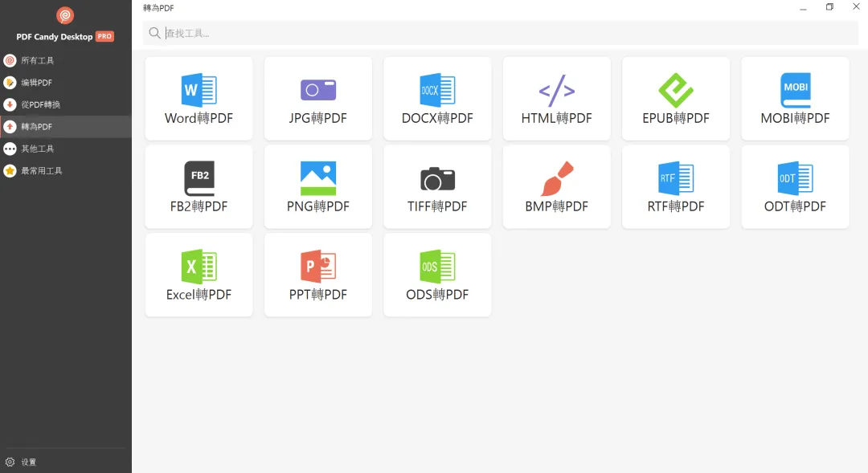Screen dimensions: 868x473
Task: Minimize the PDF Candy window
Action: (803, 8)
